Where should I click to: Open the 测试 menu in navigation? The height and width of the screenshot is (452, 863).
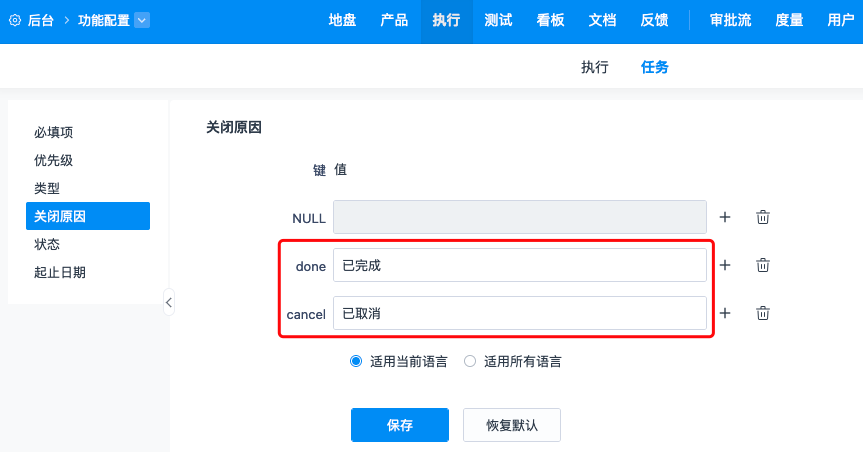click(x=498, y=20)
